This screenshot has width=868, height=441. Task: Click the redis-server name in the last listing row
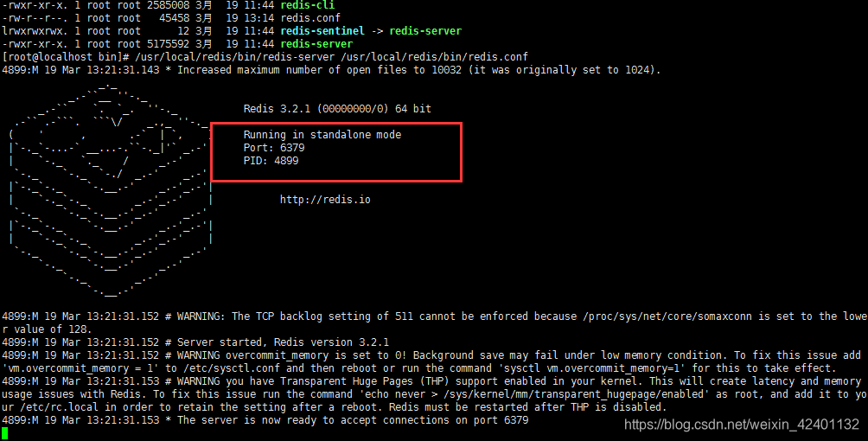tap(316, 44)
